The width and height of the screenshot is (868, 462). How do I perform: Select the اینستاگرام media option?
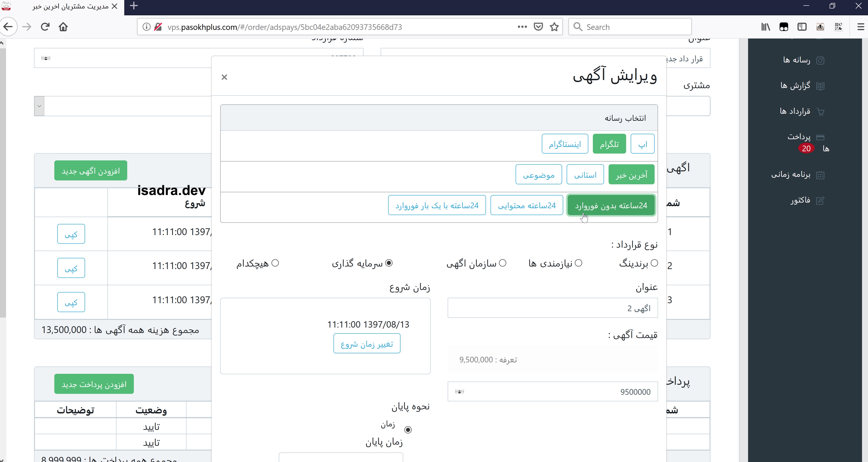pyautogui.click(x=565, y=144)
